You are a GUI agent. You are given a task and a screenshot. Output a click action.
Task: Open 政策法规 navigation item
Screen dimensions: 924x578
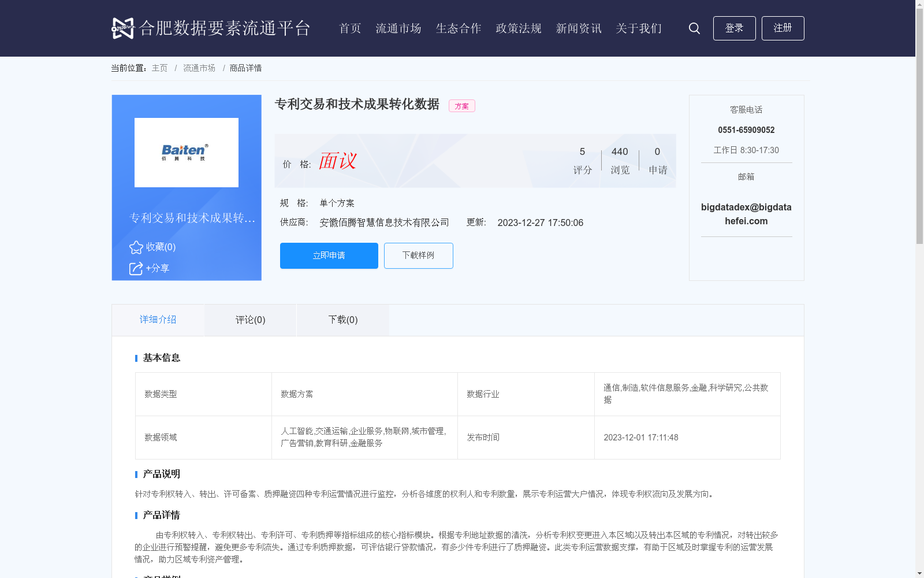tap(519, 28)
